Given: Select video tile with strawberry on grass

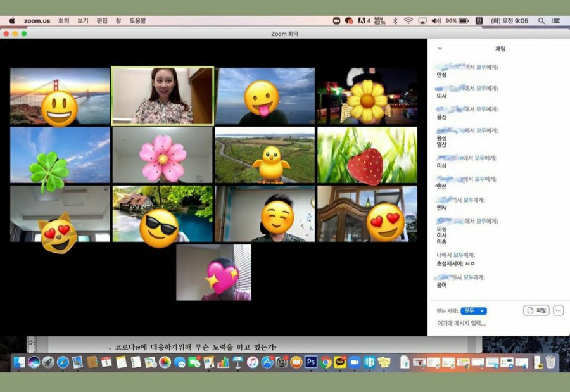Looking at the screenshot, I should pyautogui.click(x=367, y=155).
